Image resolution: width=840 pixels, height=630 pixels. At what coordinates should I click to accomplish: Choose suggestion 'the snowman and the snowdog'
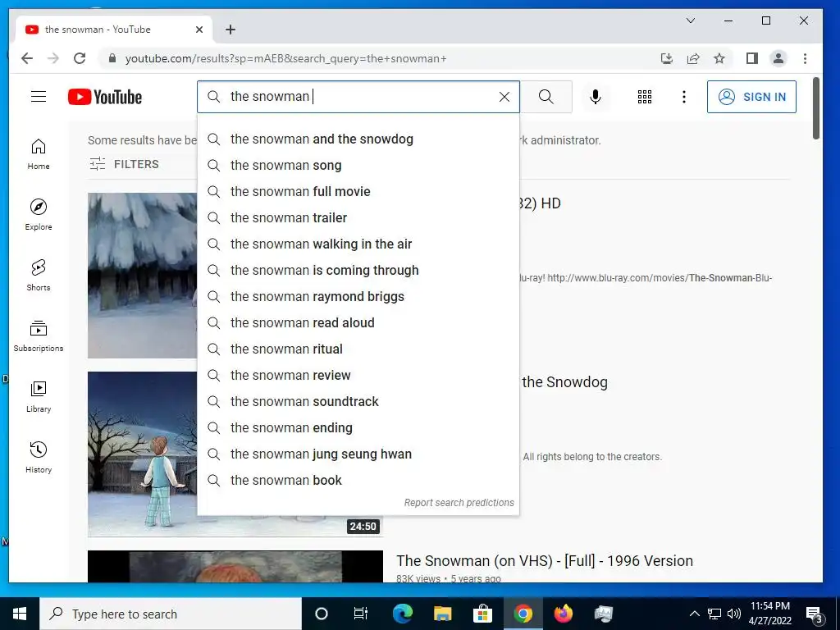358,139
